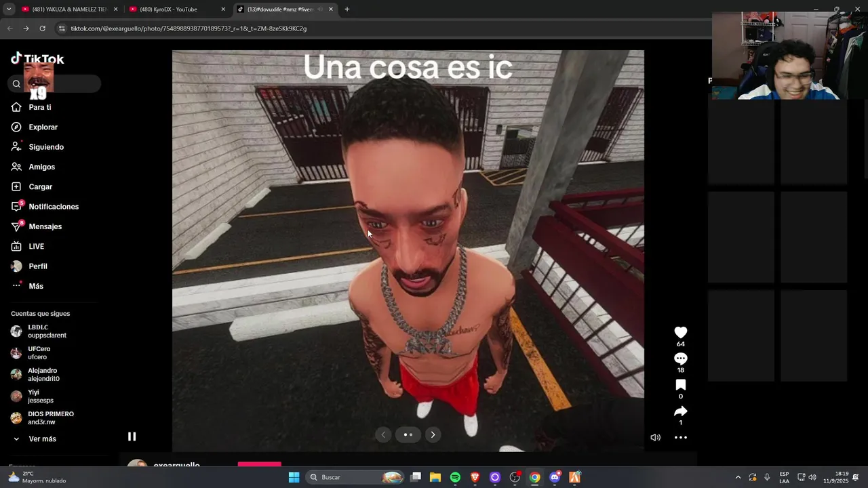Share post with arrow icon
Screen dimensions: 868x488
[681, 411]
